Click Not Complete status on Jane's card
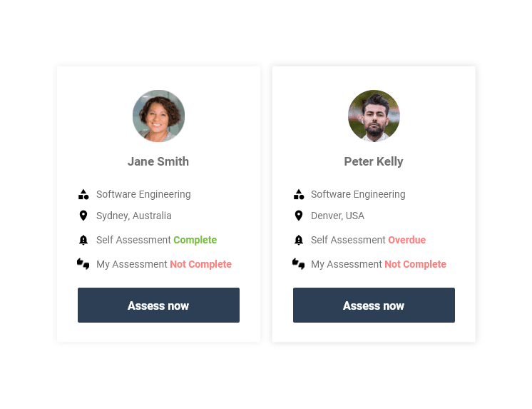 pyautogui.click(x=200, y=264)
